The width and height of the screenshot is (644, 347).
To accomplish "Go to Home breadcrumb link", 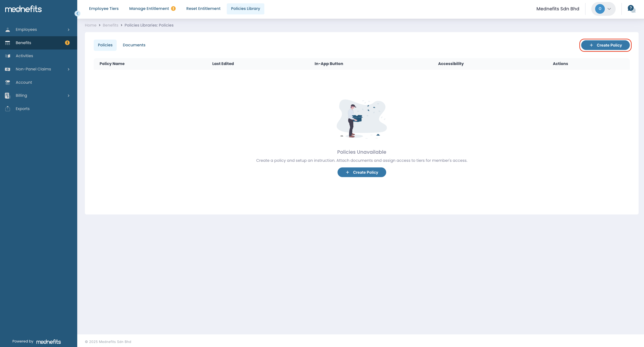I will tap(91, 25).
